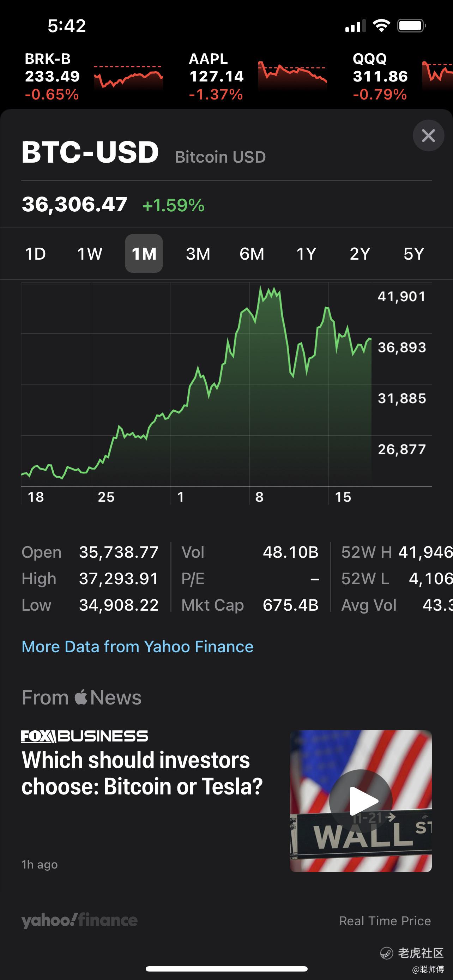
Task: Show the 3M price chart
Action: pyautogui.click(x=198, y=254)
